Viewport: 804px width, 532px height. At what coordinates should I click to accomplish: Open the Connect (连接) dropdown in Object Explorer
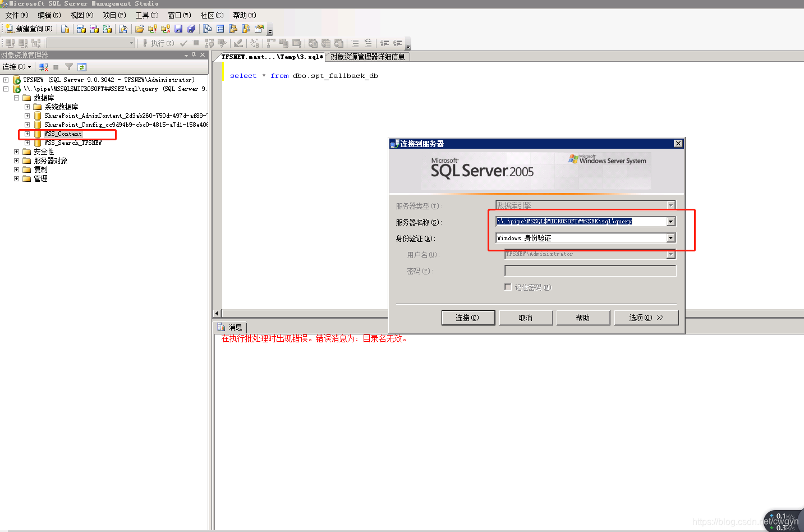click(17, 67)
